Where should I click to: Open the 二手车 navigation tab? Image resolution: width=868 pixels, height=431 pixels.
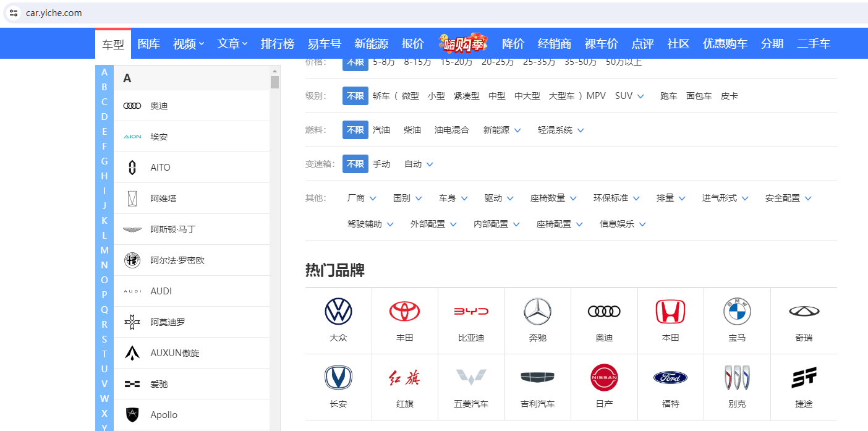click(x=814, y=44)
